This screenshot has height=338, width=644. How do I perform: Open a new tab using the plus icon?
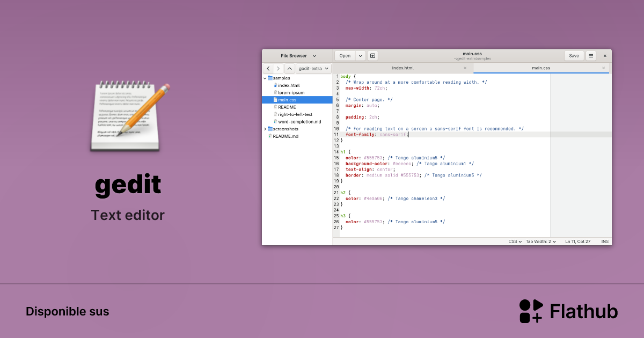(372, 55)
